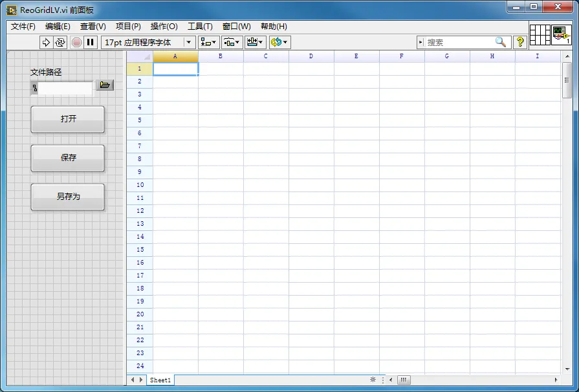The height and width of the screenshot is (392, 579).
Task: Click the VI icon in top-right corner
Action: (x=562, y=35)
